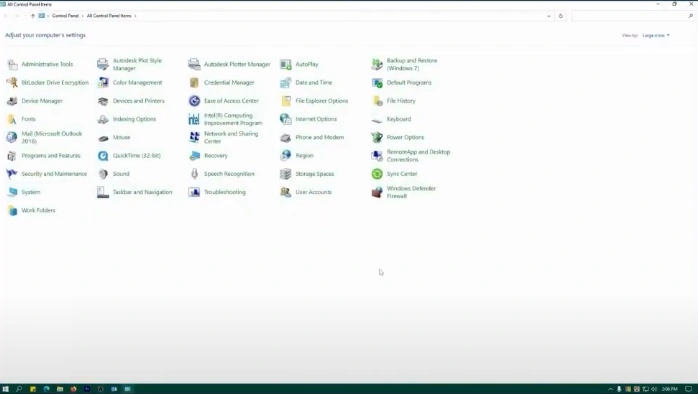Image resolution: width=698 pixels, height=394 pixels.
Task: Open the Windows Start button
Action: click(x=5, y=389)
